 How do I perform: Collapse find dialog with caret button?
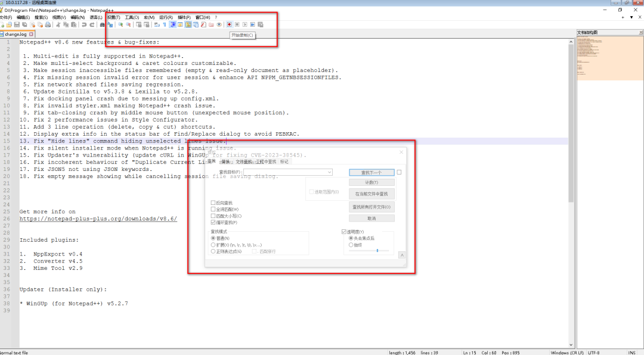point(402,255)
